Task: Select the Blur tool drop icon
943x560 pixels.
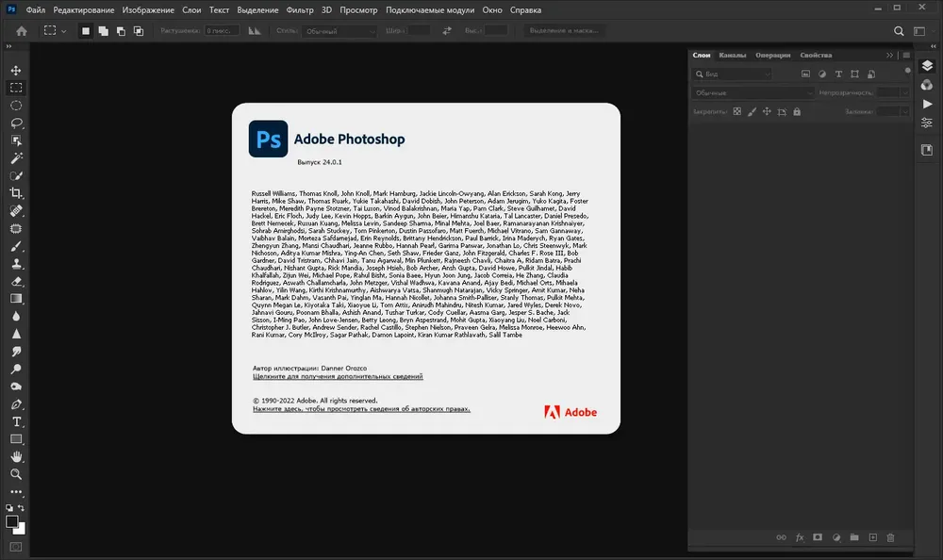Action: pos(16,316)
